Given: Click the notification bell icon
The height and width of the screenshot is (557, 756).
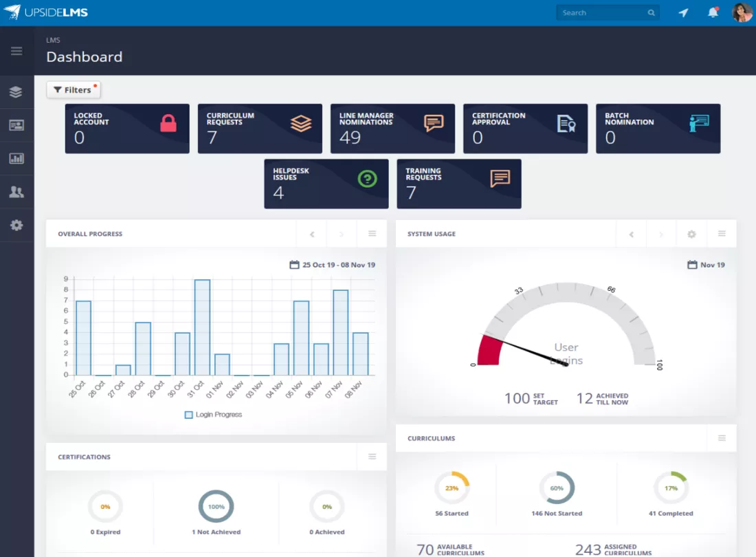Looking at the screenshot, I should 713,12.
